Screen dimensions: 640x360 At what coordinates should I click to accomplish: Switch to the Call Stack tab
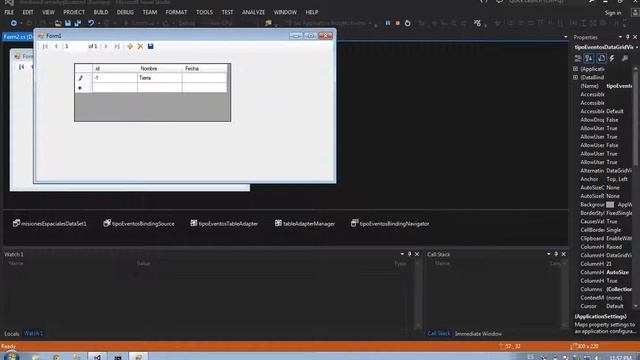pos(439,334)
